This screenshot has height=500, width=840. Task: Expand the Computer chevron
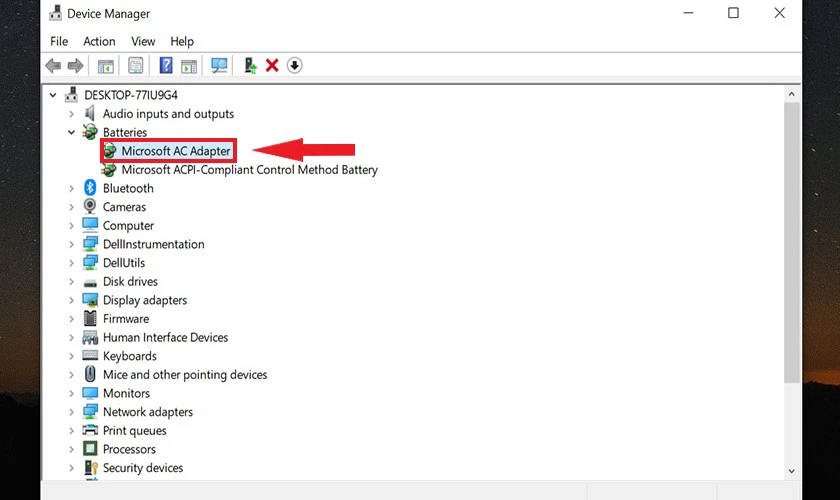click(71, 226)
